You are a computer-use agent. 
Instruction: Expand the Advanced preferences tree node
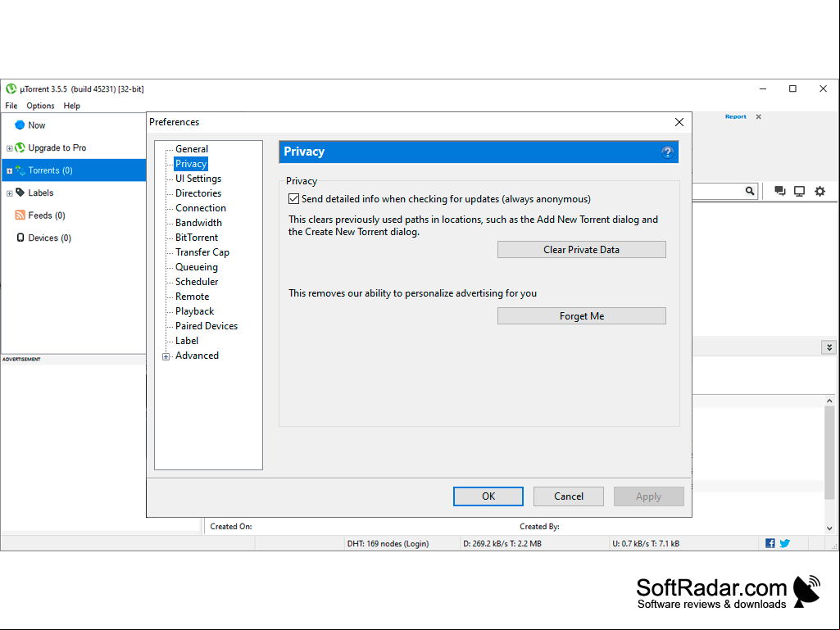click(166, 356)
